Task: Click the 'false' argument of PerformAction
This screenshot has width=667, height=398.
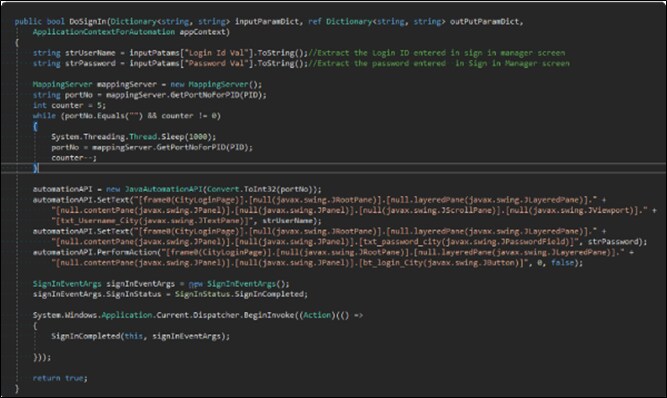Action: click(563, 263)
